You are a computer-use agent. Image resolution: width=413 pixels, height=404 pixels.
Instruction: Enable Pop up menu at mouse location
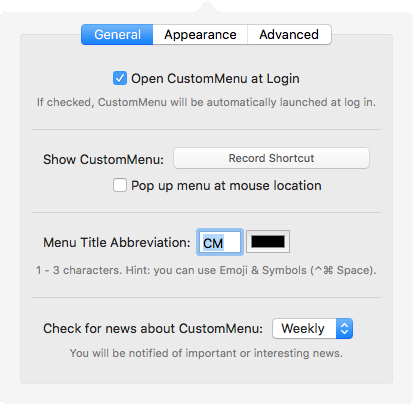[x=120, y=185]
